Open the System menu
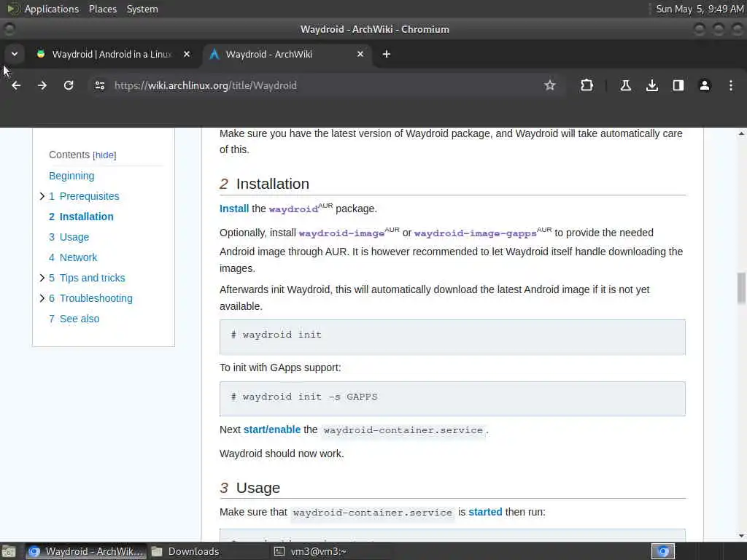The image size is (747, 560). pos(142,9)
